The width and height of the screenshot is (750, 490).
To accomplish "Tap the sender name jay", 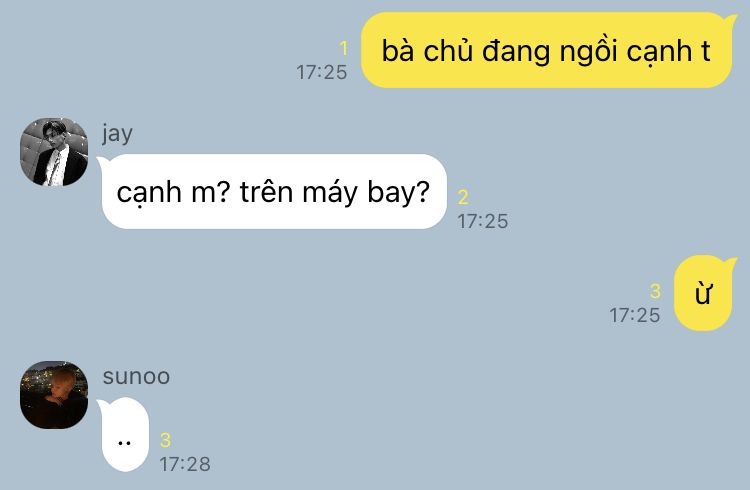I will pyautogui.click(x=117, y=134).
